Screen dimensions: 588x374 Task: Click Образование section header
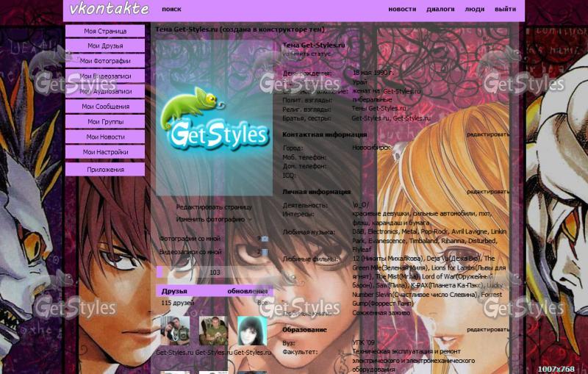click(x=304, y=330)
